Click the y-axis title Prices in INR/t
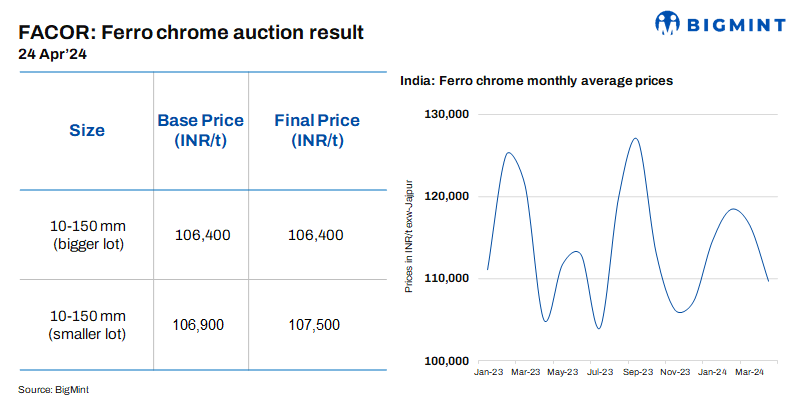The height and width of the screenshot is (401, 804). click(x=408, y=238)
